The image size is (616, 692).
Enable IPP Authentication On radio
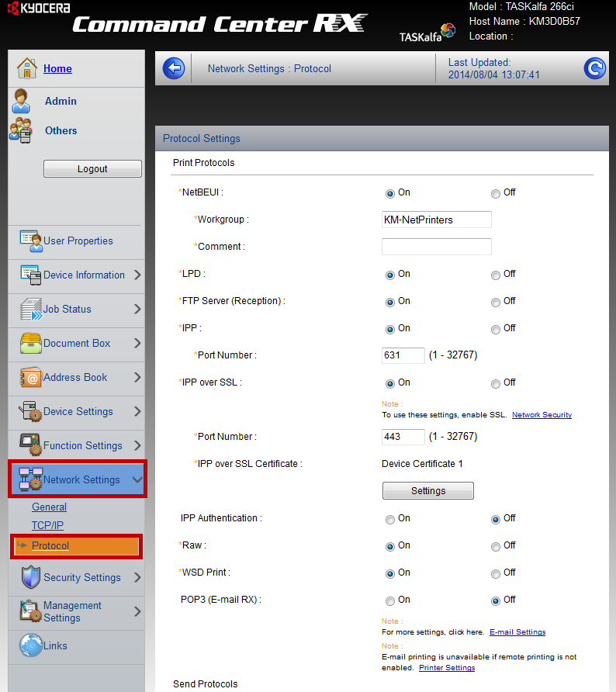(390, 520)
